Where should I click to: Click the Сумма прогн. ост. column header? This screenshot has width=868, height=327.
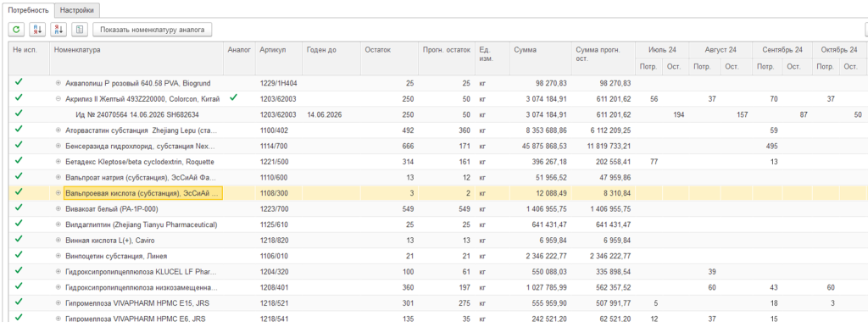[604, 58]
